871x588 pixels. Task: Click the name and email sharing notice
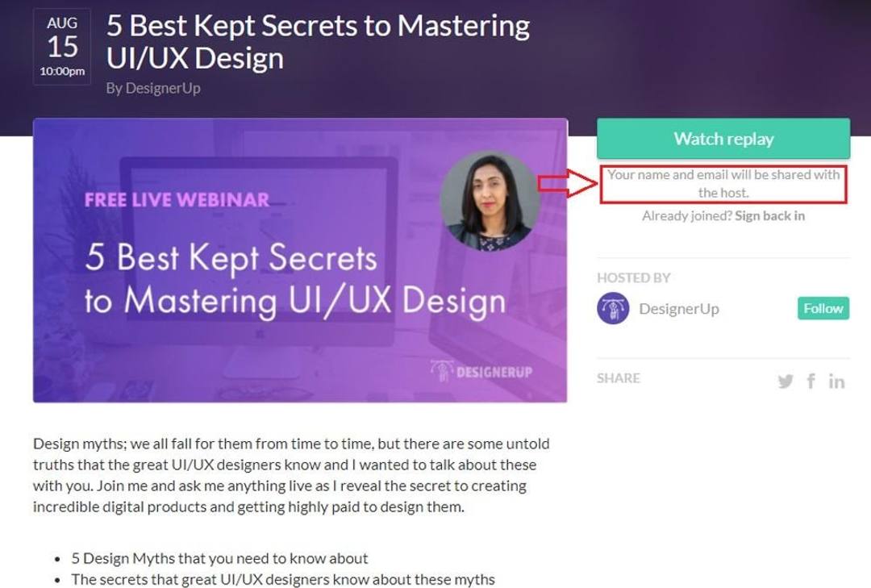[x=723, y=183]
